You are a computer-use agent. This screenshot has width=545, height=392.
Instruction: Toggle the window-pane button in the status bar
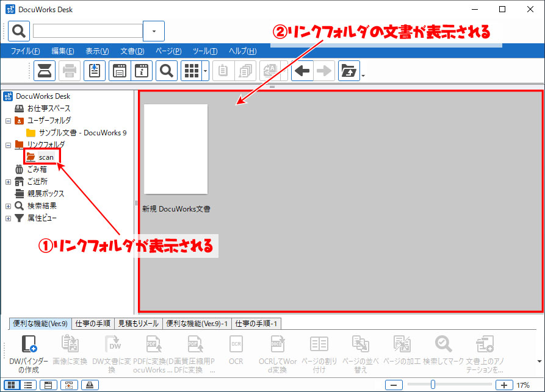pos(48,385)
